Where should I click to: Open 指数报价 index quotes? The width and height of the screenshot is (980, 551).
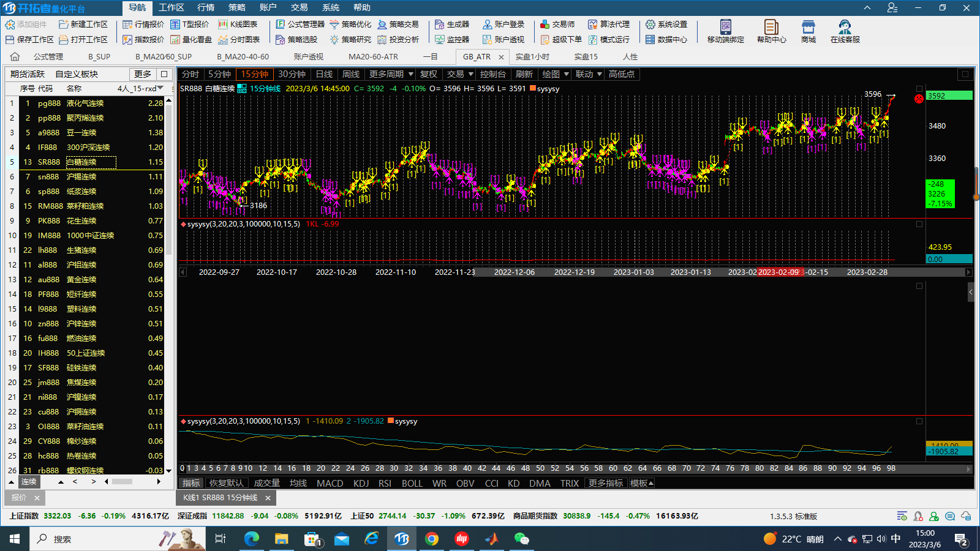pyautogui.click(x=143, y=39)
